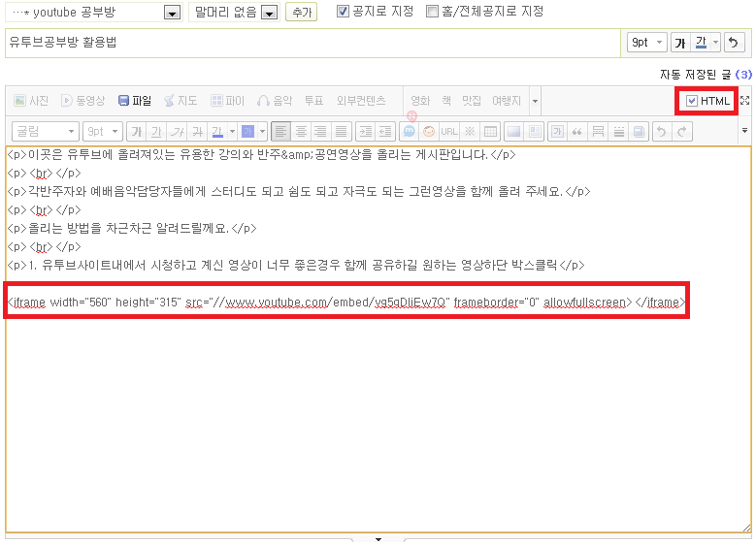Apply blue background highlight color
The width and height of the screenshot is (756, 542).
247,132
